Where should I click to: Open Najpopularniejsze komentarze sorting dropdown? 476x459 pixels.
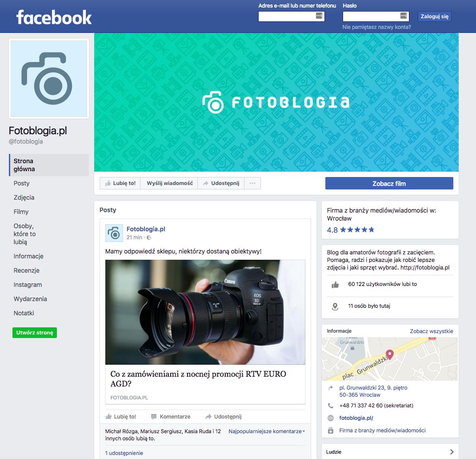click(x=267, y=431)
